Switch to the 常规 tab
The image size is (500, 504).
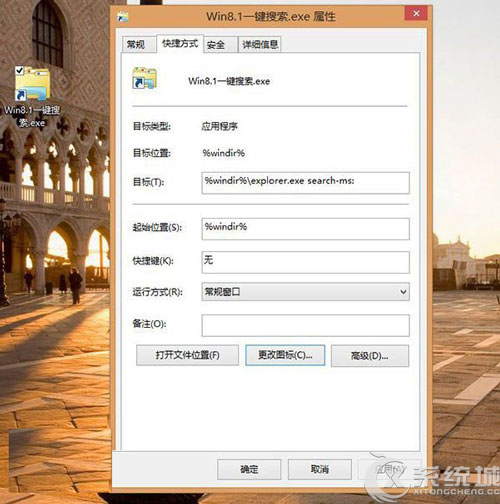tap(138, 44)
